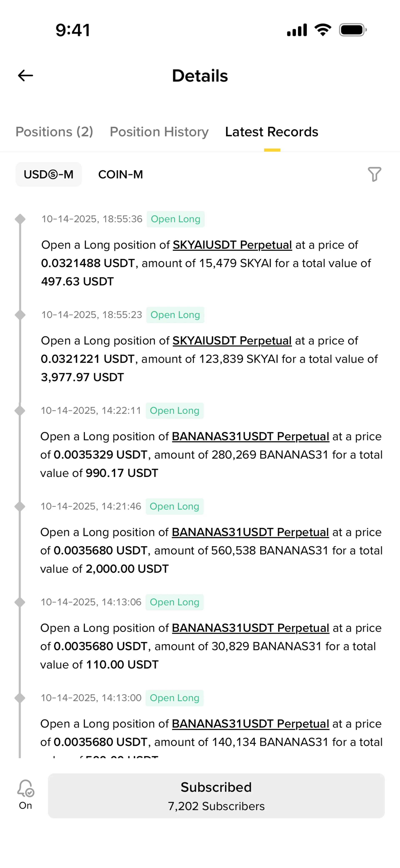Open SKYAIUSDT Perpetual link in 18:55:23 record
The image size is (400, 868).
click(232, 341)
